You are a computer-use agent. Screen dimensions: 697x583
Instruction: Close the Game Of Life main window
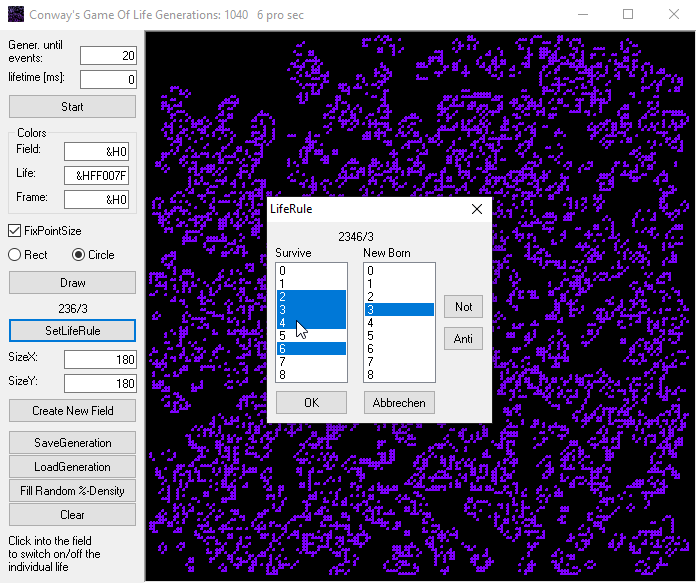pyautogui.click(x=674, y=14)
